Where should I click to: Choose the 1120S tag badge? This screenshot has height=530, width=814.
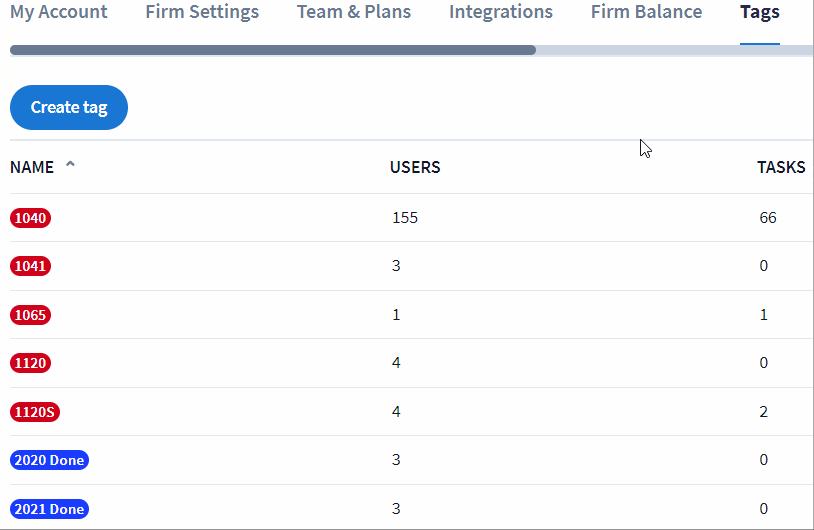click(x=35, y=412)
